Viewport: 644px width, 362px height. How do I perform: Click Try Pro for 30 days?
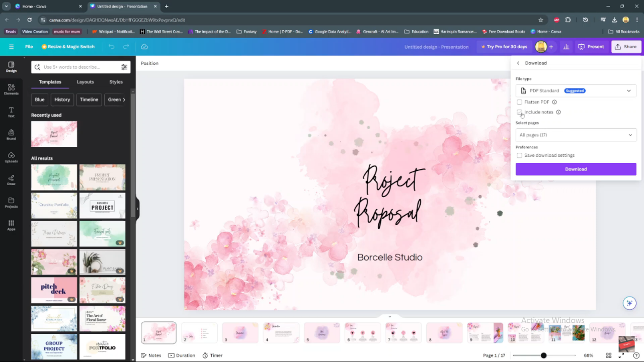(504, 47)
